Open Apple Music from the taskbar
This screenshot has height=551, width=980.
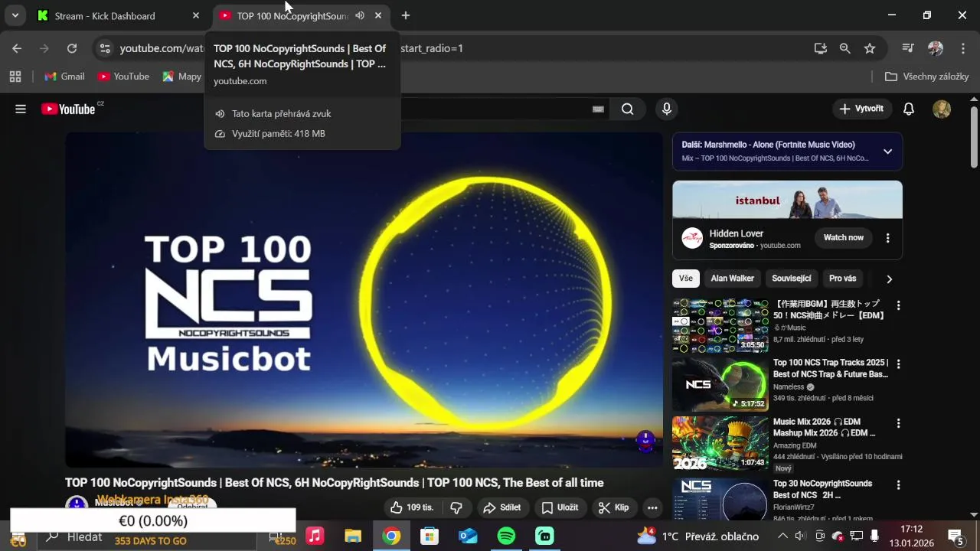315,536
